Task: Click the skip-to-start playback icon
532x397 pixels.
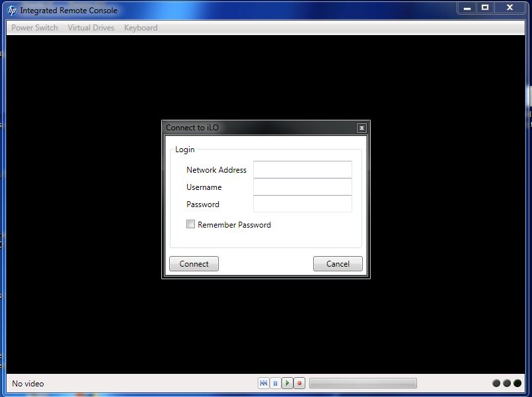Action: (x=263, y=383)
